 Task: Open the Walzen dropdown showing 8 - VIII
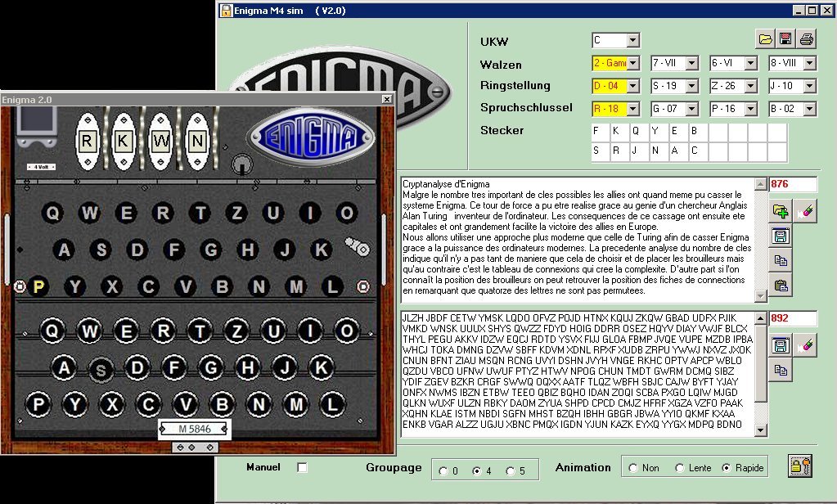(809, 63)
